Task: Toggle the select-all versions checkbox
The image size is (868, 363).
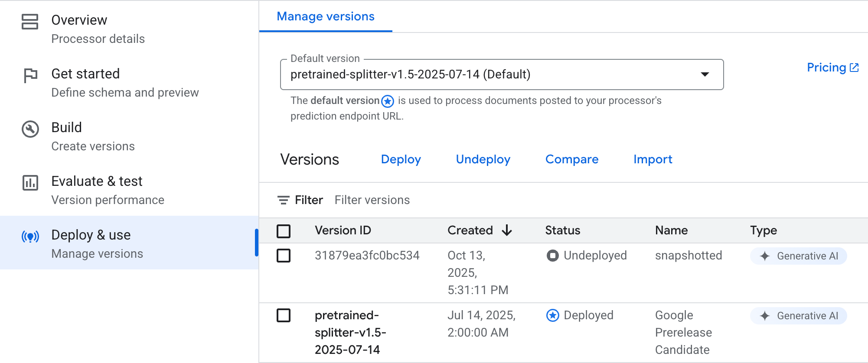Action: 284,231
